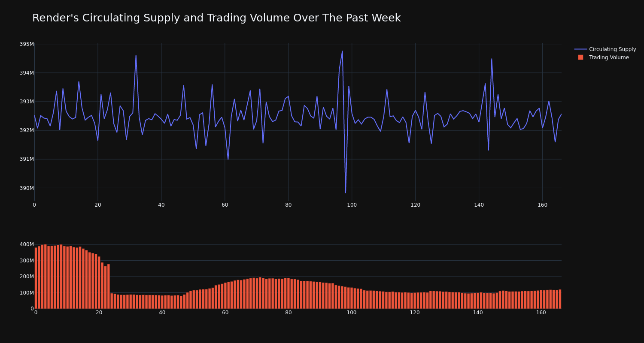Screen dimensions: 644x343
Task: Click the blue Circulating Supply legend line
Action: tap(580, 49)
